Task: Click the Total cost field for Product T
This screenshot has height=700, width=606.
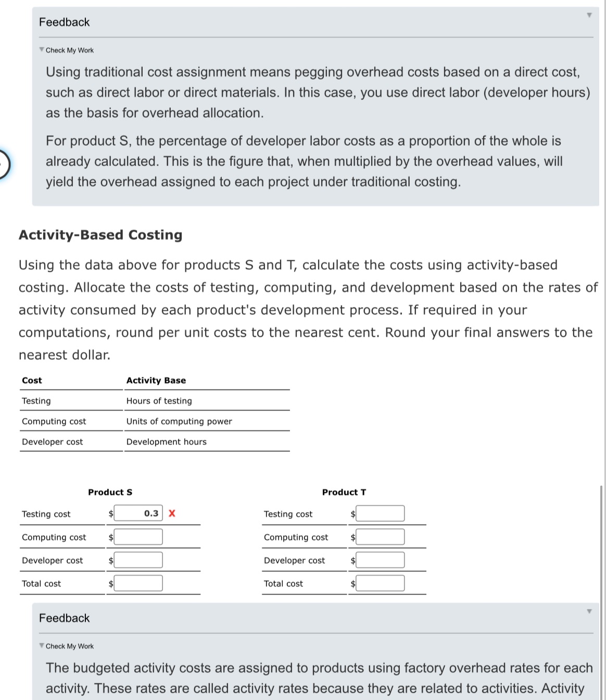Action: (380, 583)
